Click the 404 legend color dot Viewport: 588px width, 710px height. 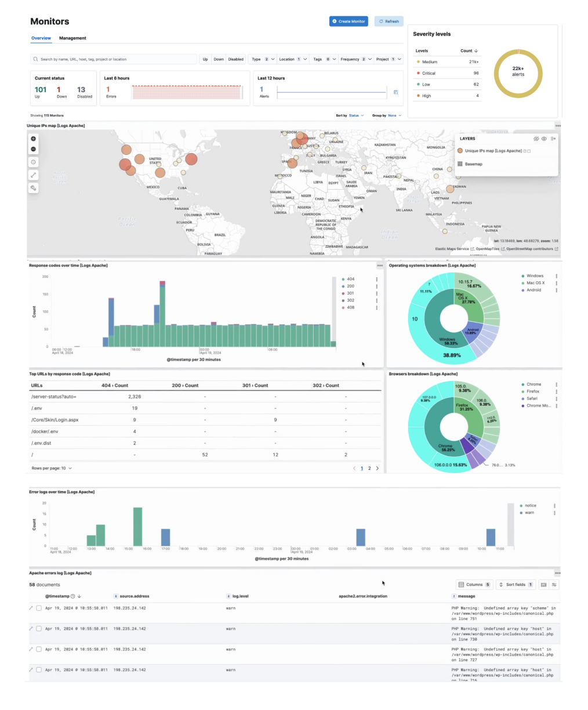click(343, 279)
